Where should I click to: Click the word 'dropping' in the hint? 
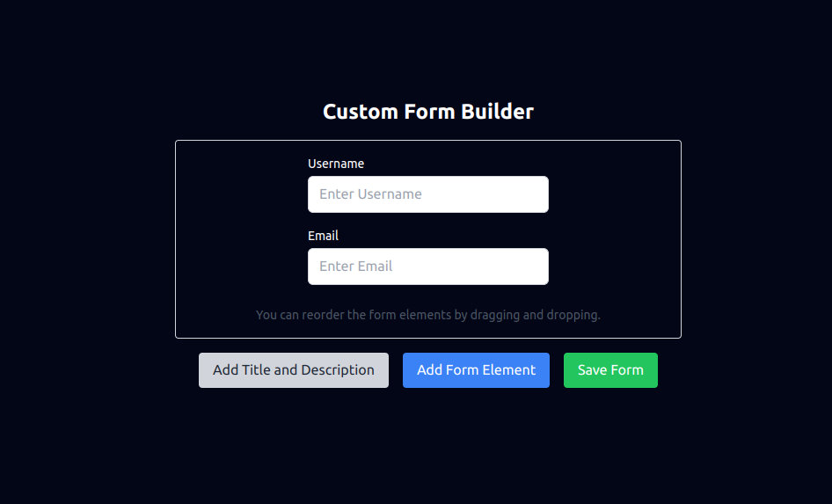[573, 315]
